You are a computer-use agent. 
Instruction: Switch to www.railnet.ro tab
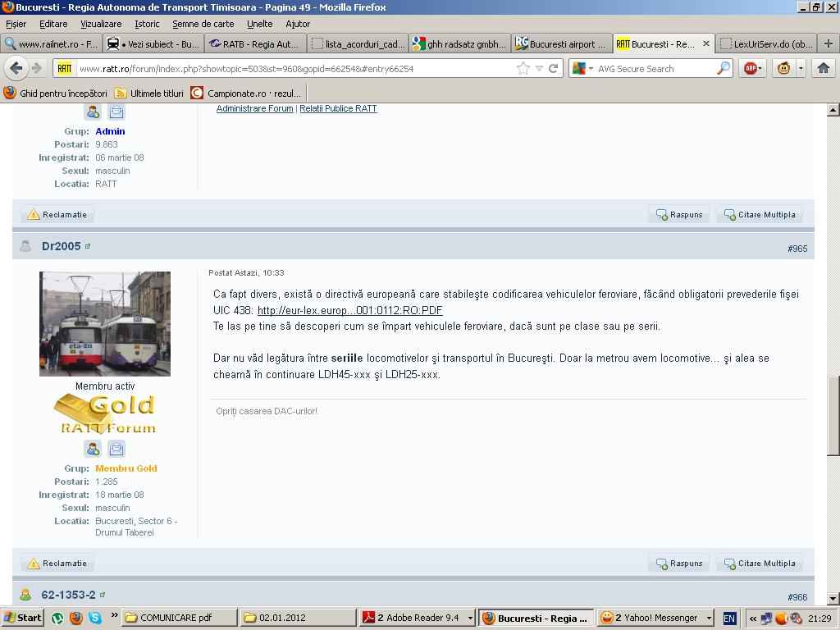[x=52, y=44]
